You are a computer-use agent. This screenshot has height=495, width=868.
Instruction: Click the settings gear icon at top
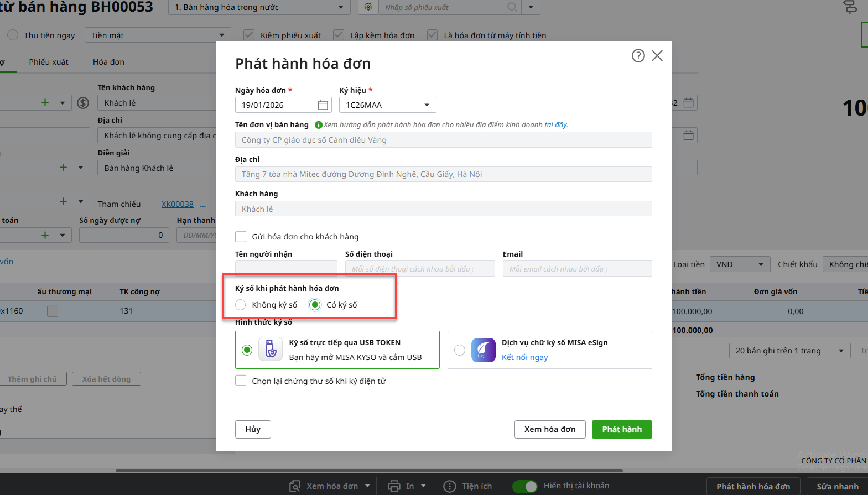[x=368, y=7]
